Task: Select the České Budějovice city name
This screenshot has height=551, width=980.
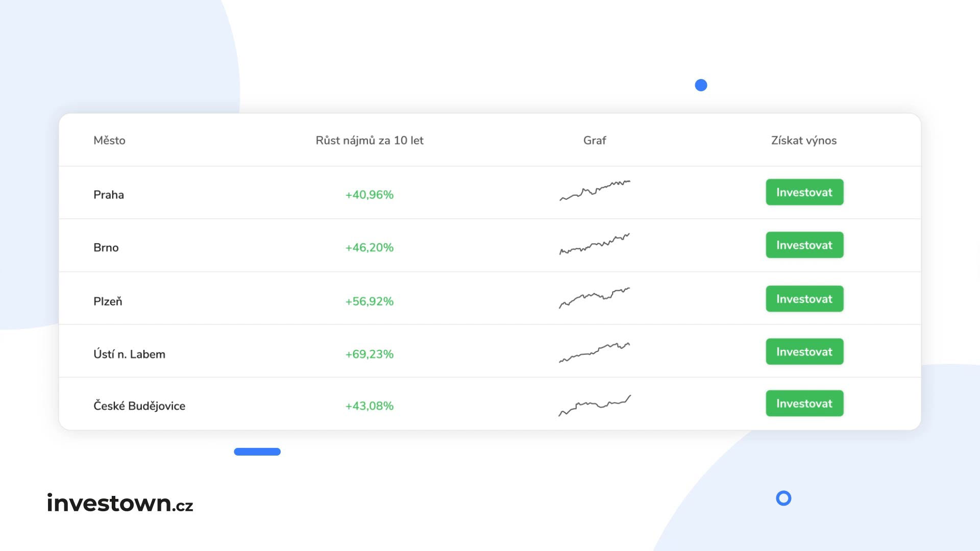Action: (139, 406)
